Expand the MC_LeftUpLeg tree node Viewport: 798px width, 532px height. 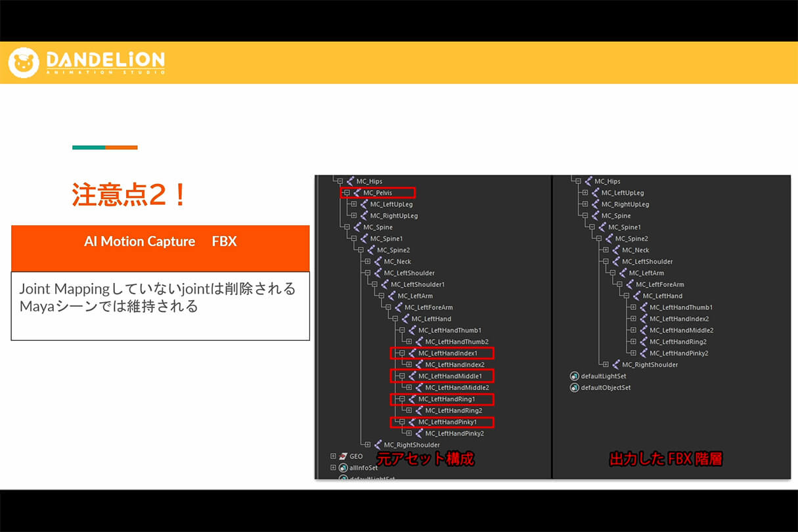[x=354, y=204]
